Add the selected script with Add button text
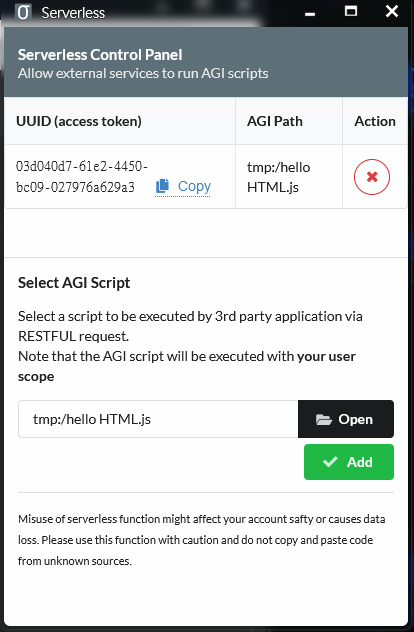The width and height of the screenshot is (414, 632). 360,462
